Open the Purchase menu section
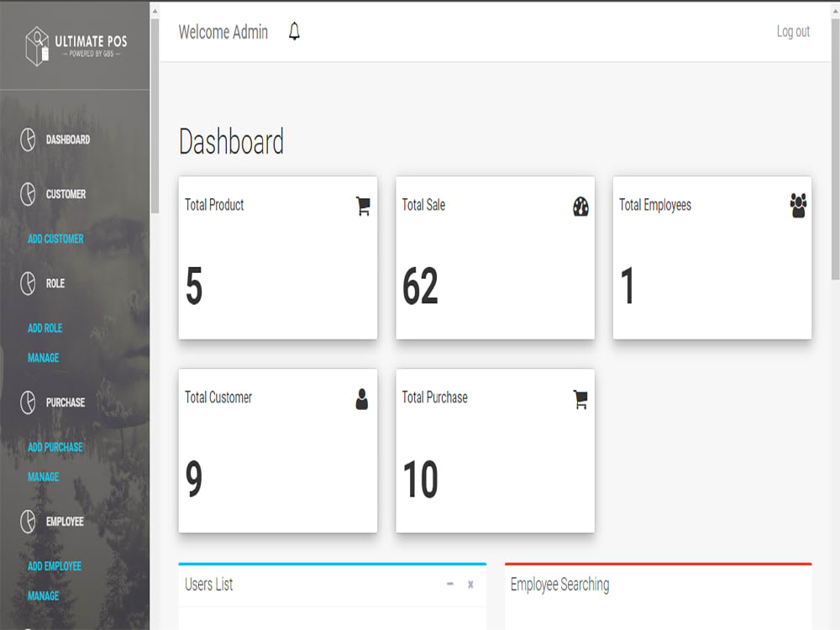This screenshot has width=840, height=630. (66, 402)
